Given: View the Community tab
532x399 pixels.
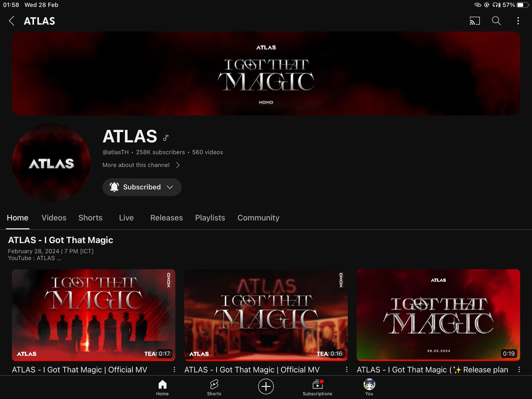Looking at the screenshot, I should coord(258,218).
